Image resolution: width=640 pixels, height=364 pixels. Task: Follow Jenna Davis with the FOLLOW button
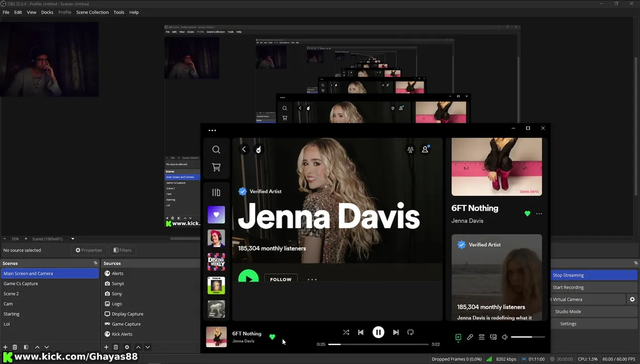[x=281, y=279]
